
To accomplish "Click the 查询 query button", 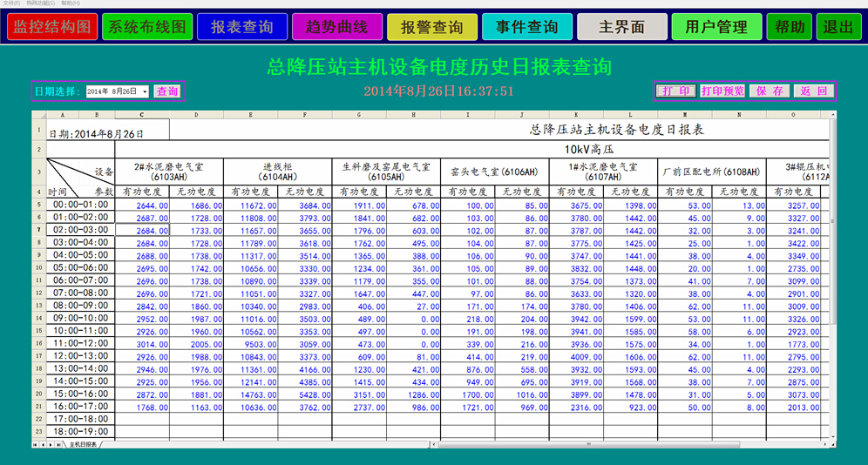I will [167, 91].
